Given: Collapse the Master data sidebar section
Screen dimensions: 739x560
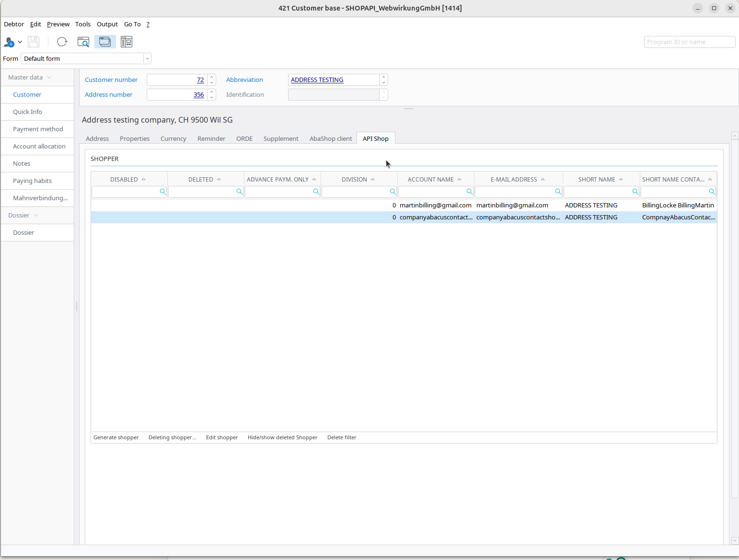Looking at the screenshot, I should coord(30,77).
